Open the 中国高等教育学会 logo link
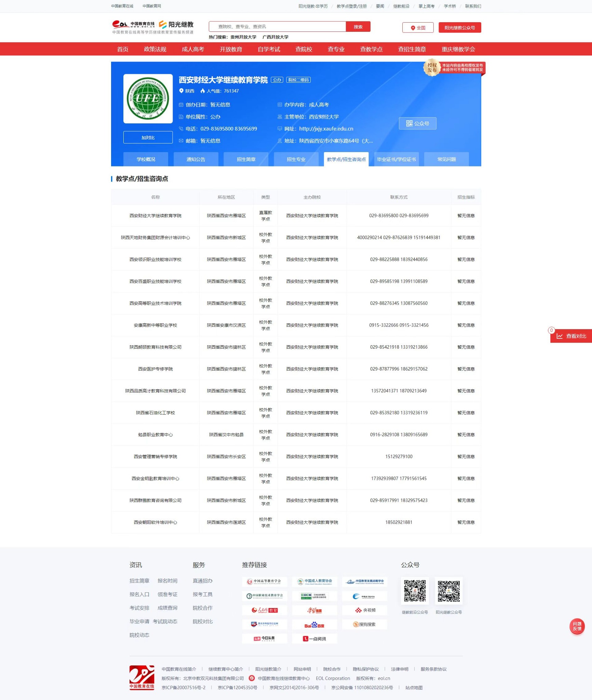Viewport: 592px width, 700px height. click(x=265, y=581)
